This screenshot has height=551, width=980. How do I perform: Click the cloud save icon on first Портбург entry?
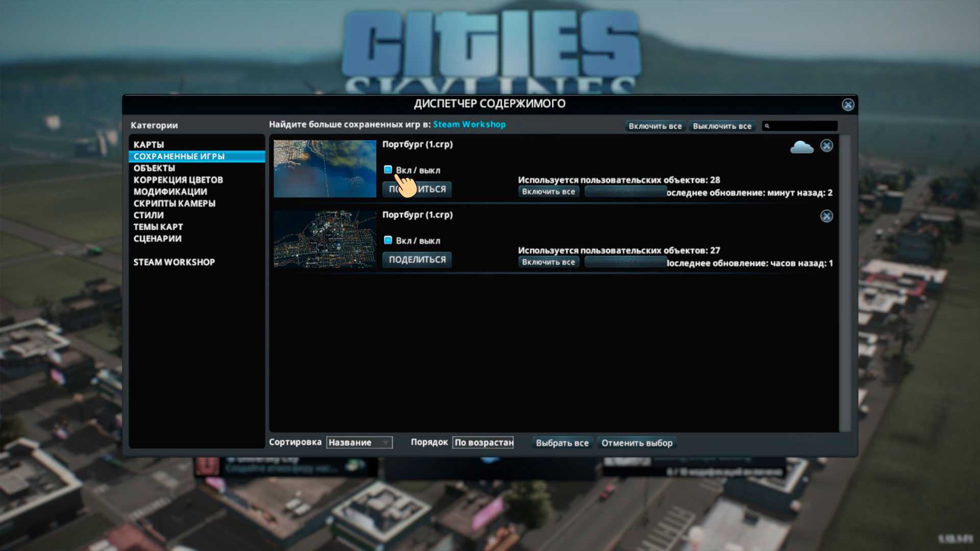pos(801,147)
